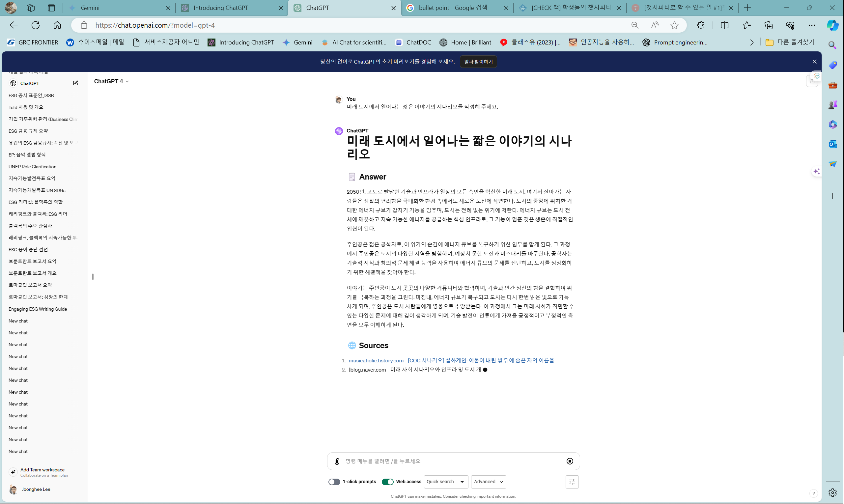This screenshot has width=844, height=504.
Task: Open the browser essentials heart icon
Action: [x=790, y=25]
